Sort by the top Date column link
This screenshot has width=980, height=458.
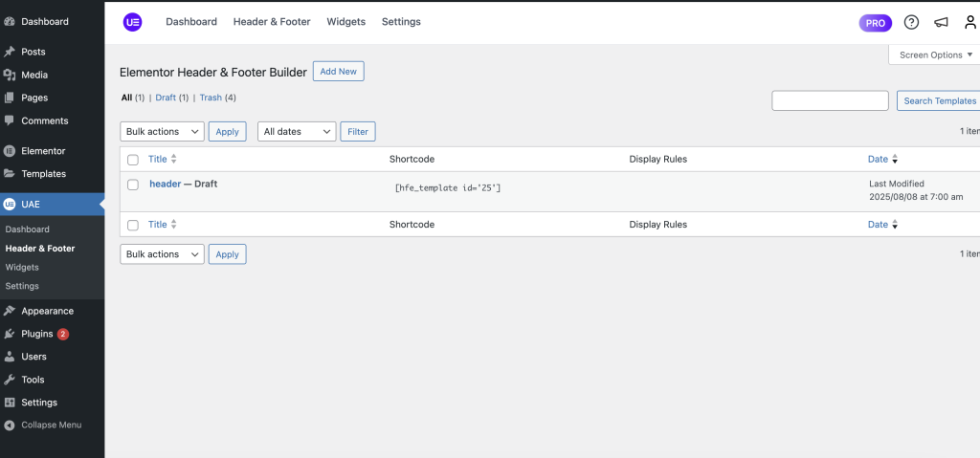coord(879,160)
